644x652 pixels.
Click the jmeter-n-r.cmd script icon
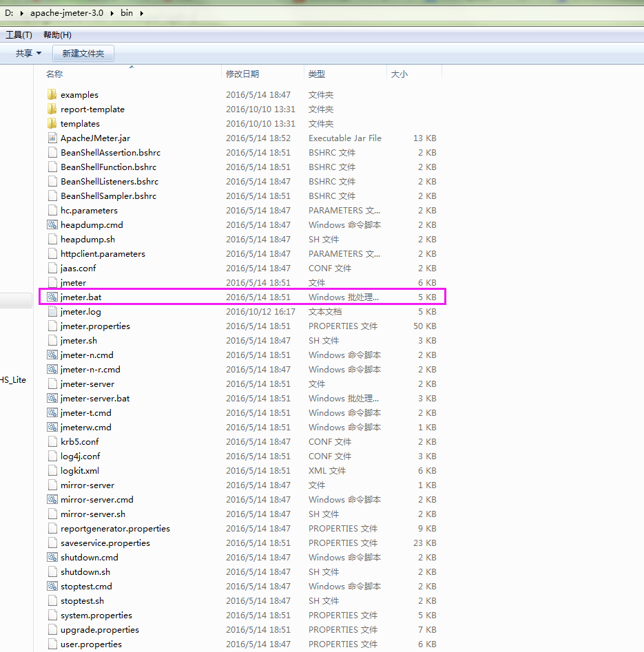52,369
